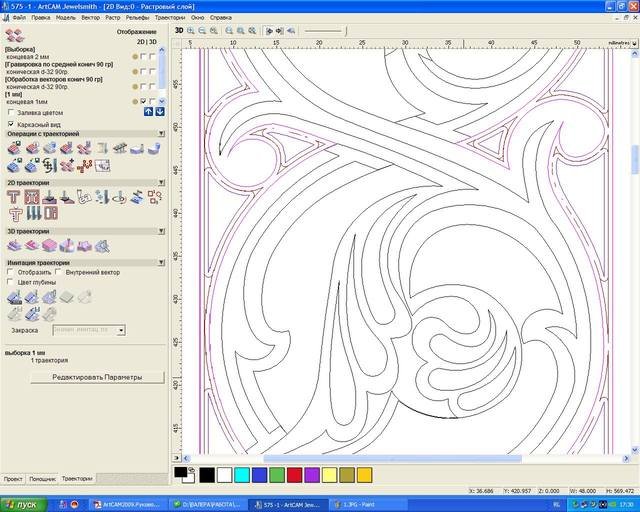640x512 pixels.
Task: Click the first toolpath simulation icon
Action: tap(14, 297)
